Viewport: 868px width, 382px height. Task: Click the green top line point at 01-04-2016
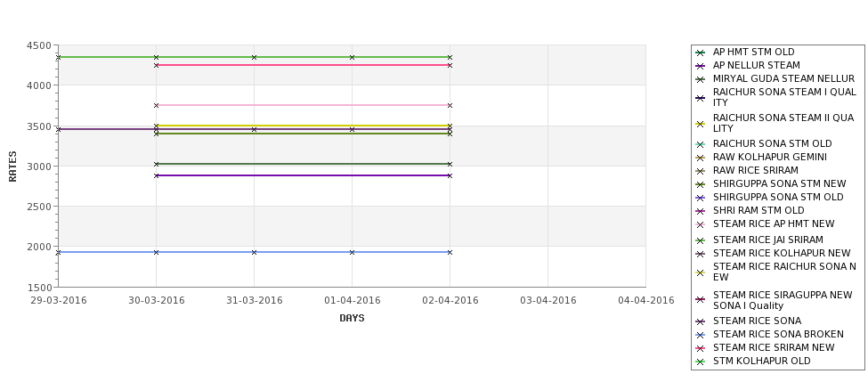tap(352, 57)
